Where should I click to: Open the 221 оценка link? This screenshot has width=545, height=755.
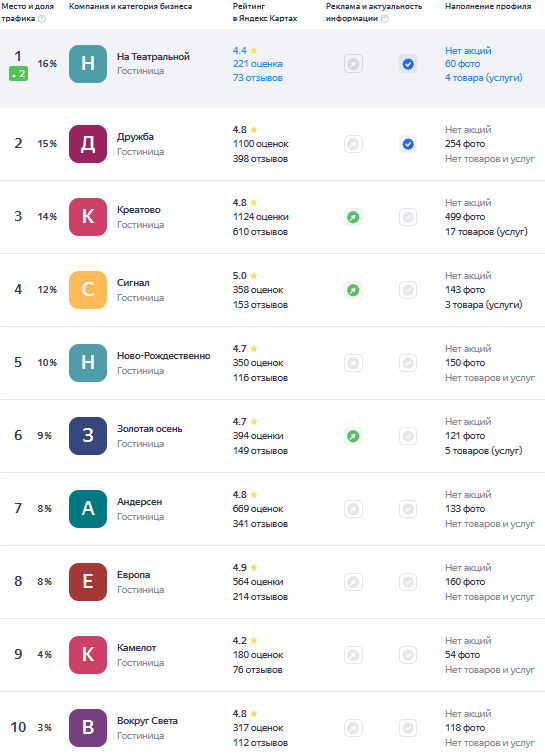(258, 64)
